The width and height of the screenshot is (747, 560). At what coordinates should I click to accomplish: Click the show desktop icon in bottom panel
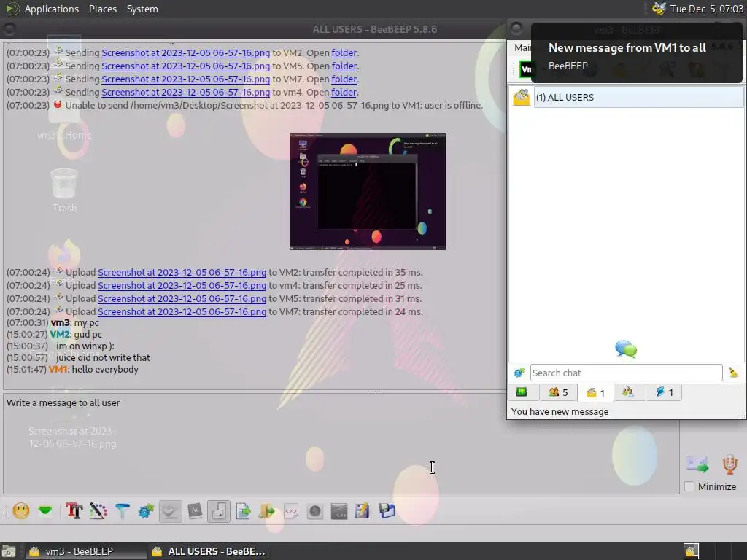[9, 551]
